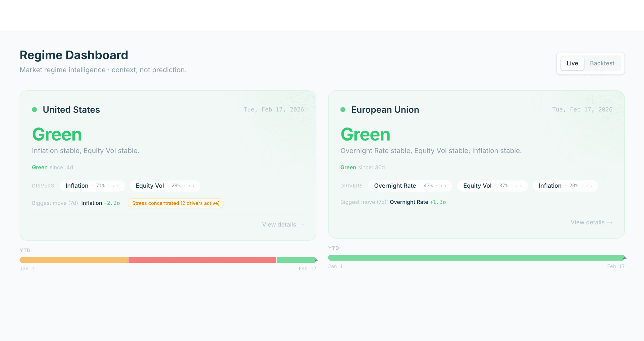Switch to Backtest mode
Image resolution: width=644 pixels, height=341 pixels.
tap(602, 63)
